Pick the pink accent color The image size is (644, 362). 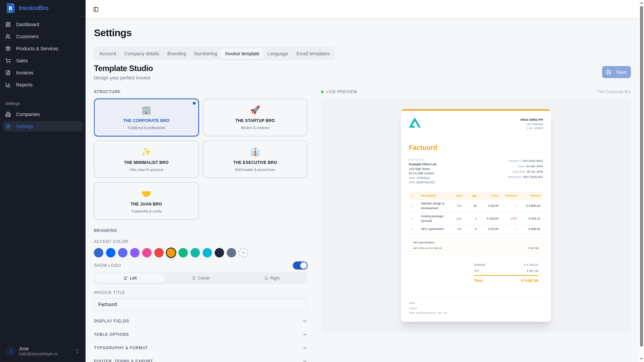point(147,253)
